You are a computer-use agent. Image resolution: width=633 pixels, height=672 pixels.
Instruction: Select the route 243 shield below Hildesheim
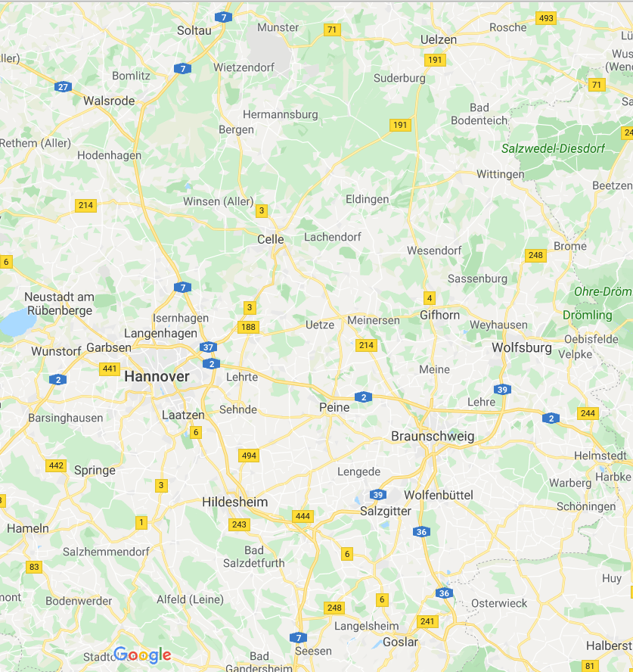coord(239,524)
